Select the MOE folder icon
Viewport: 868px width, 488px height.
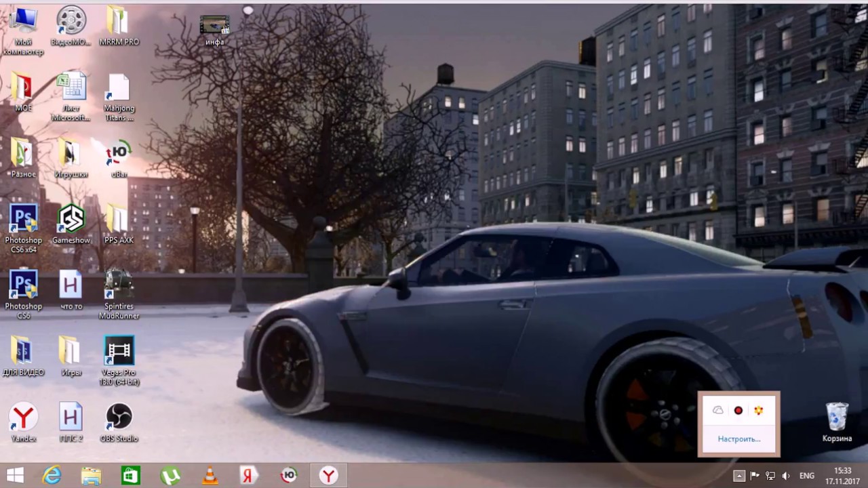(23, 92)
